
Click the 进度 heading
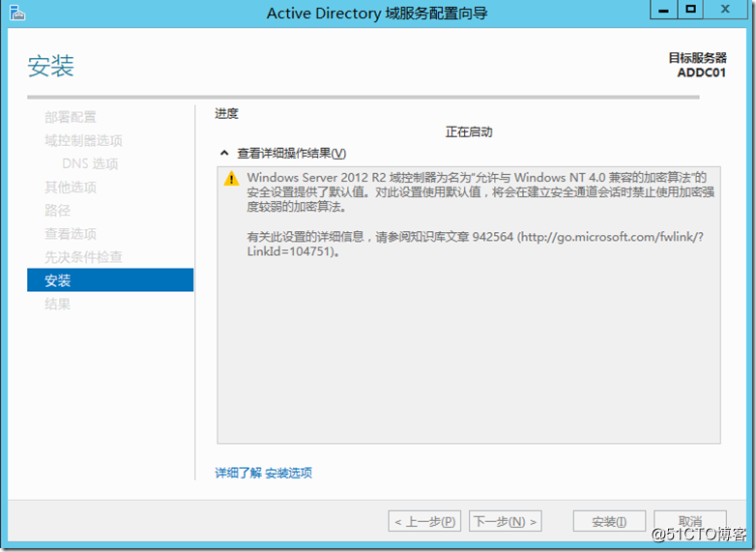coord(226,114)
